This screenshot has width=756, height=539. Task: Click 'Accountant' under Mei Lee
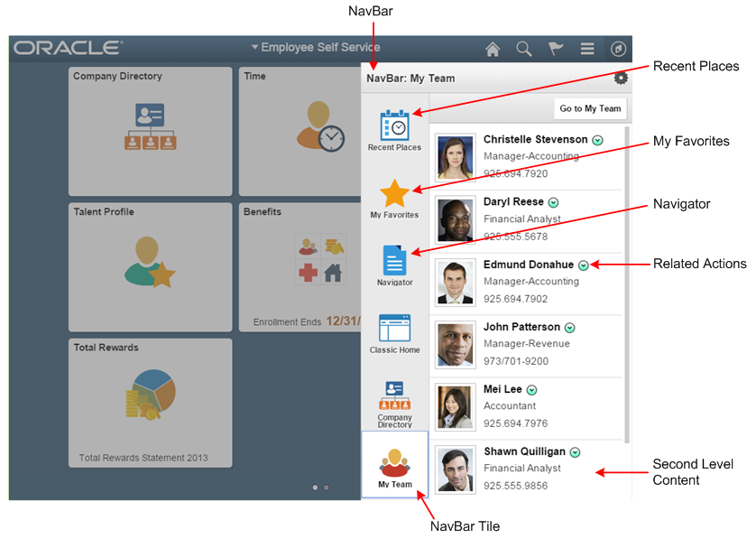coord(510,405)
